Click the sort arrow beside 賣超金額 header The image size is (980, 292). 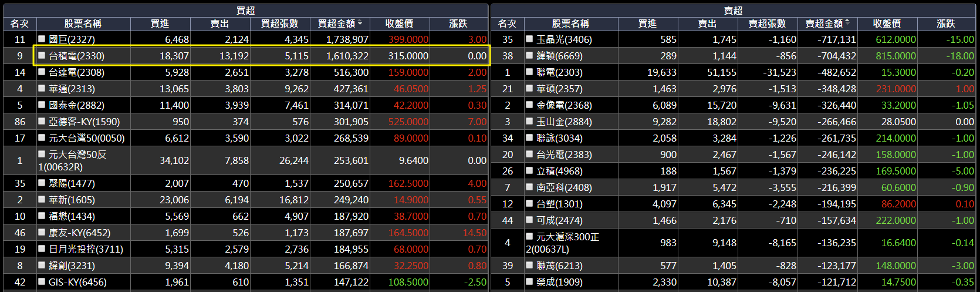pyautogui.click(x=847, y=24)
